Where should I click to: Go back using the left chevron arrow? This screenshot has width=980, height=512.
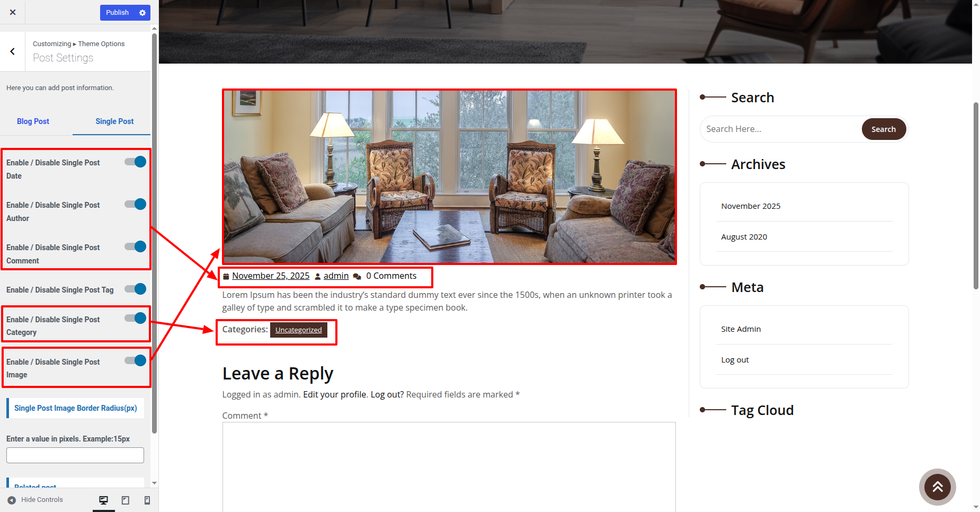12,51
